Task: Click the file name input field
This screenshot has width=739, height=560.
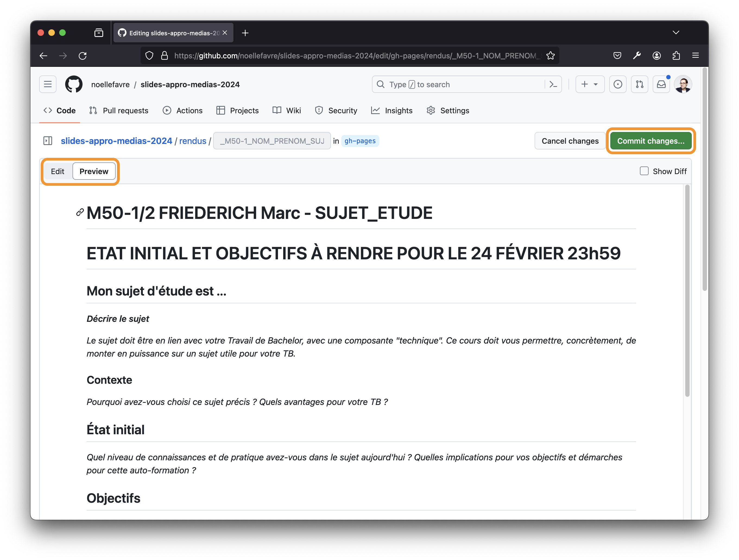Action: (271, 141)
